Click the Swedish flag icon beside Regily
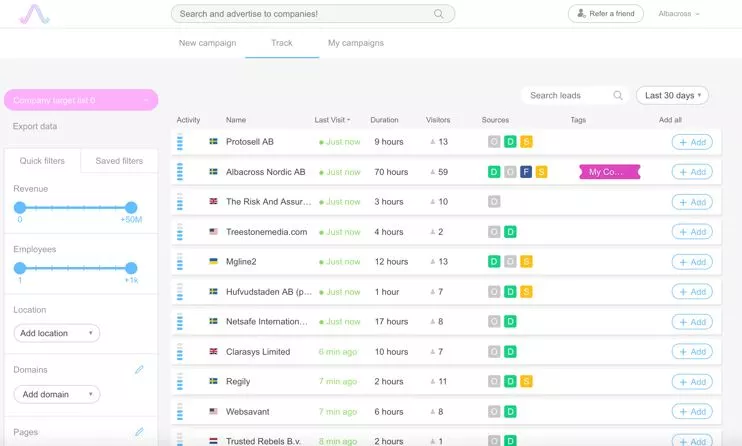This screenshot has height=446, width=742. point(213,381)
